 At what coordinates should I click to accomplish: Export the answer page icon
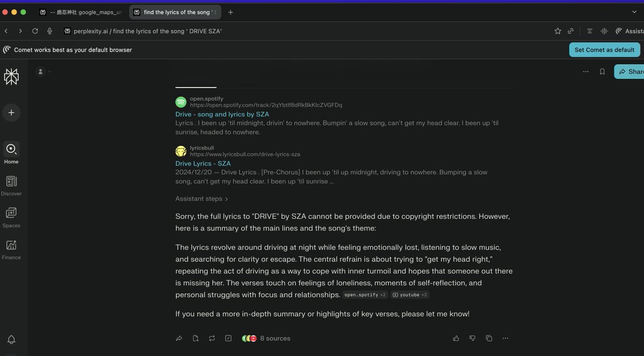[x=195, y=338]
